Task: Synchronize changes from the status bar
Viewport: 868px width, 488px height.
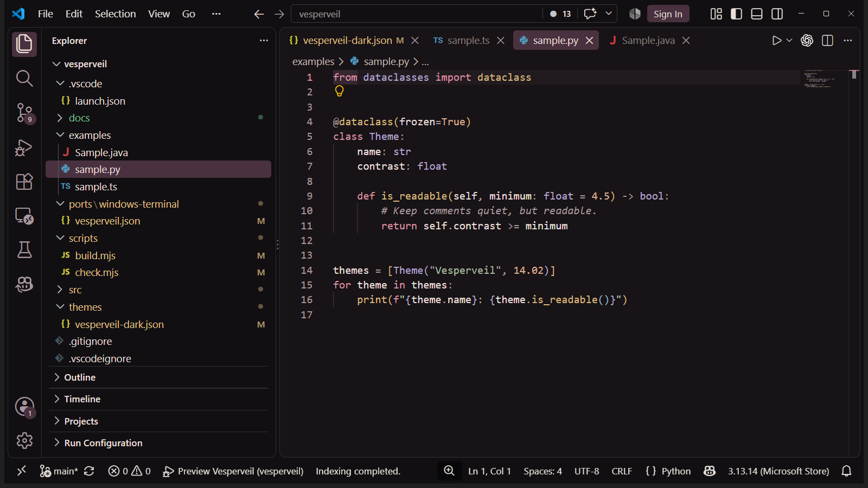Action: 89,471
